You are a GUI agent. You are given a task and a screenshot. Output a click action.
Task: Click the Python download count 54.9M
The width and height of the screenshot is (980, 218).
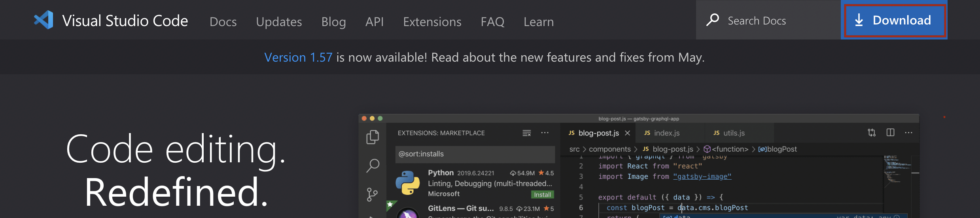[x=522, y=173]
